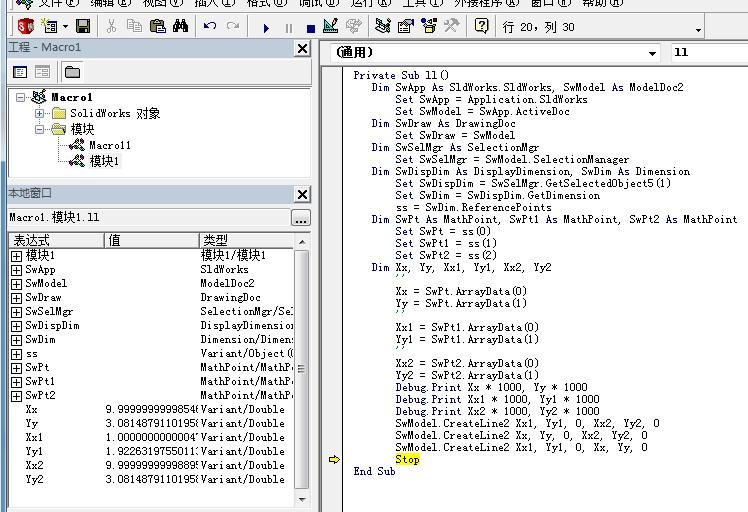This screenshot has width=748, height=512.
Task: Select the Xx2 variable row
Action: [151, 465]
